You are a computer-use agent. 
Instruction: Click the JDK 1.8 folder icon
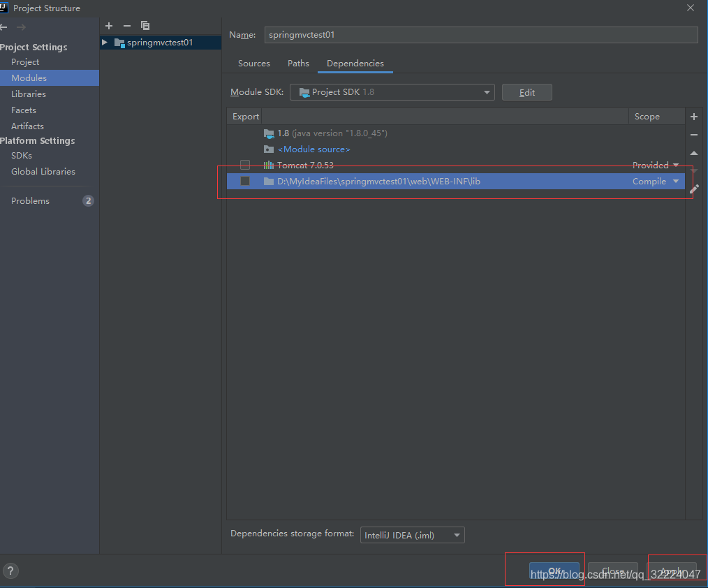269,133
